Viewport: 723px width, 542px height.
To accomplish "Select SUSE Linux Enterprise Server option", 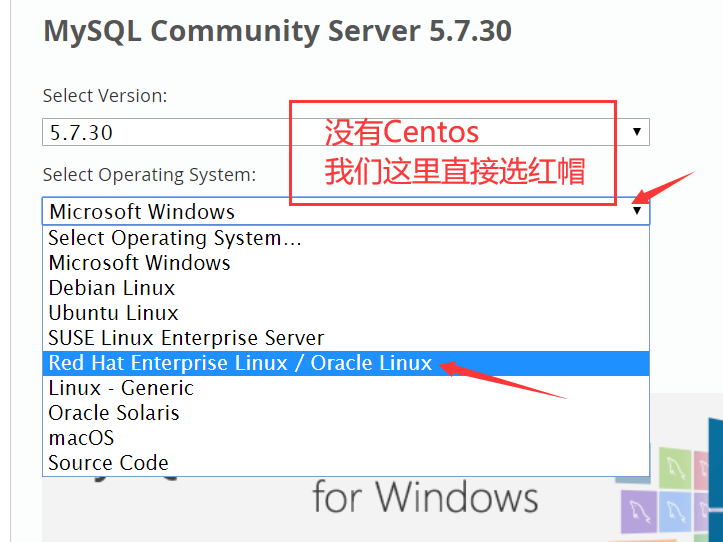I will click(186, 338).
